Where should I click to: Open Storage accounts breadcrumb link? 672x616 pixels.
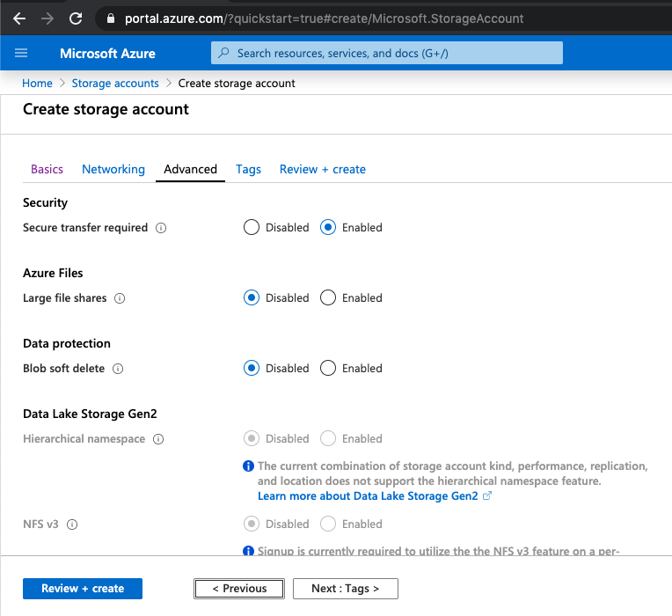pos(115,84)
